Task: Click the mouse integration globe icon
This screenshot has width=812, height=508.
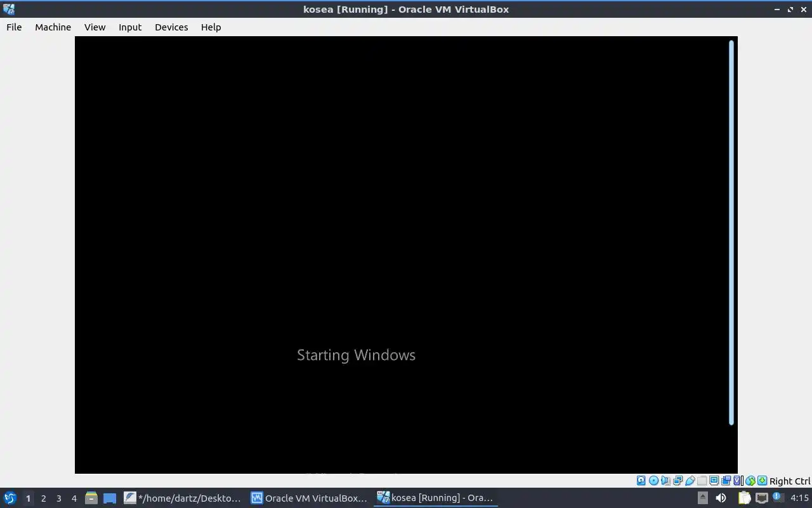Action: (750, 481)
